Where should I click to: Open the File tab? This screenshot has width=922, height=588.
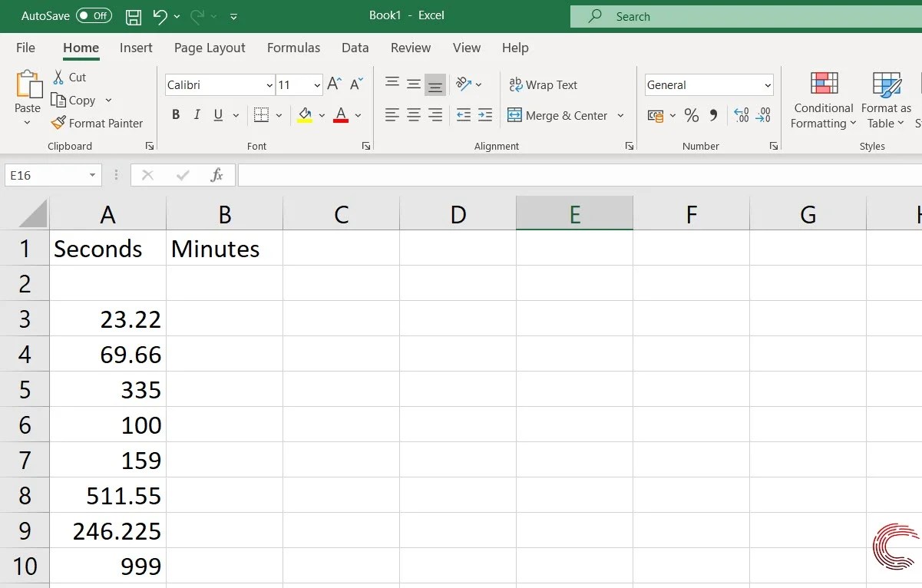pos(25,48)
